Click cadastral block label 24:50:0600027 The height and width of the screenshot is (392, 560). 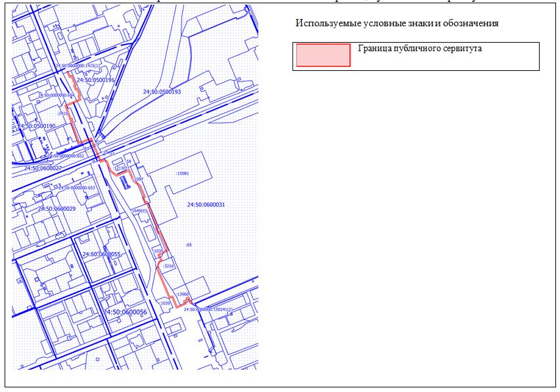(x=43, y=169)
